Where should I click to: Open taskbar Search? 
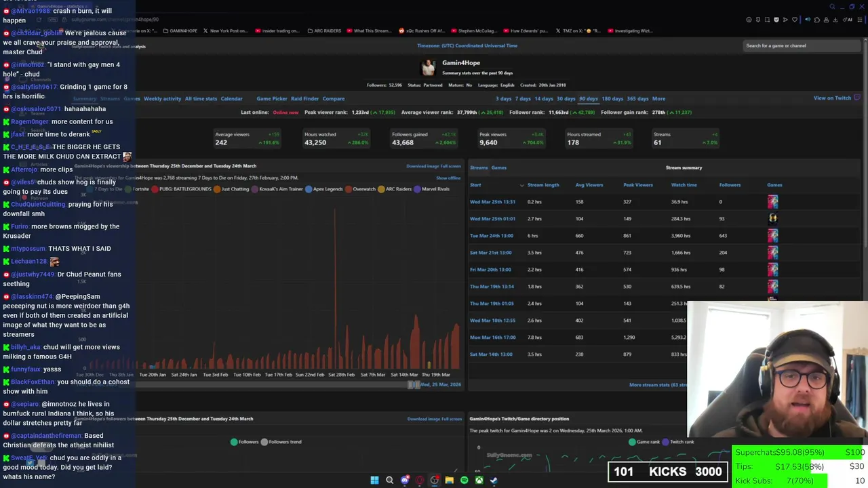[389, 480]
